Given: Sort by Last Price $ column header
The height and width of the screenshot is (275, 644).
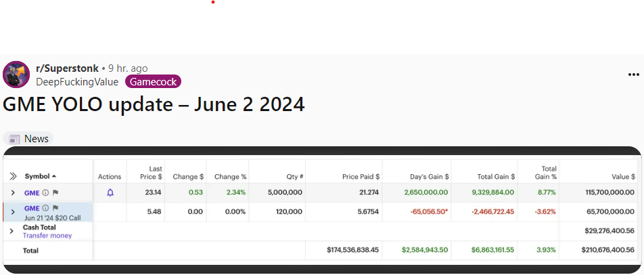Looking at the screenshot, I should 151,173.
